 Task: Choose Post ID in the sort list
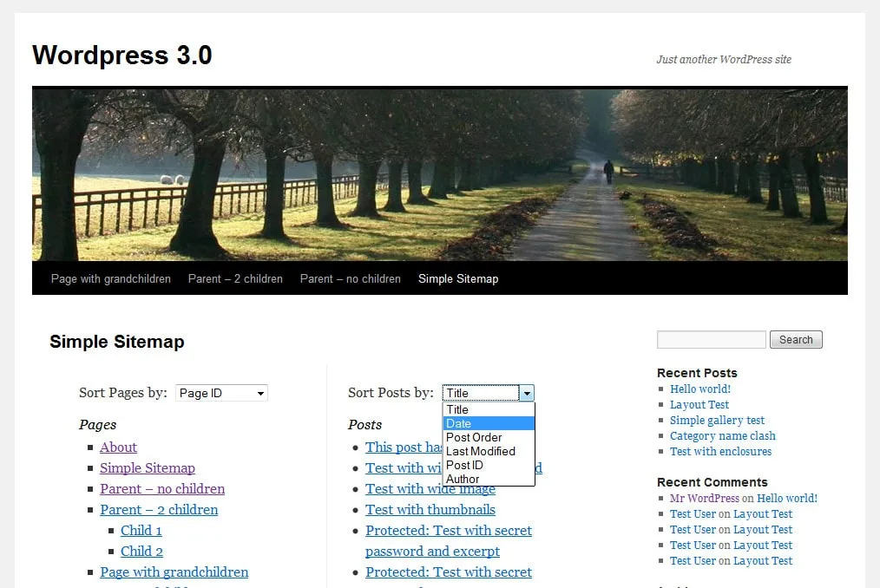[x=489, y=465]
